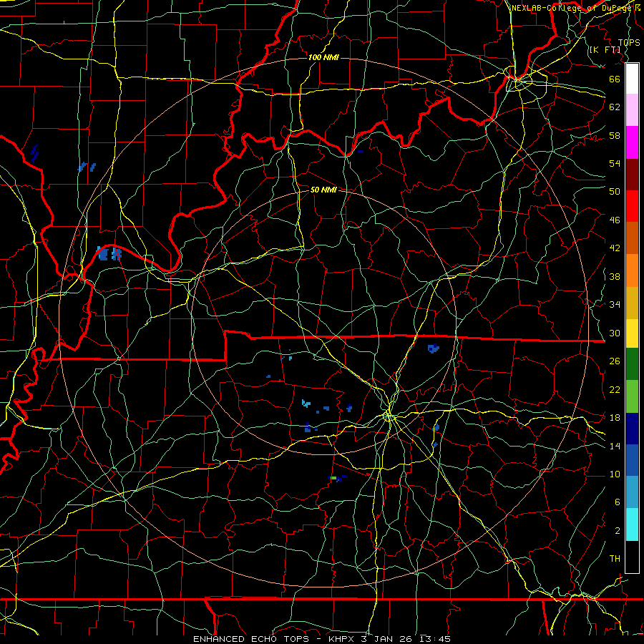Pick the dark maroon legend swatch
Image resolution: width=644 pixels, height=644 pixels.
tap(632, 174)
